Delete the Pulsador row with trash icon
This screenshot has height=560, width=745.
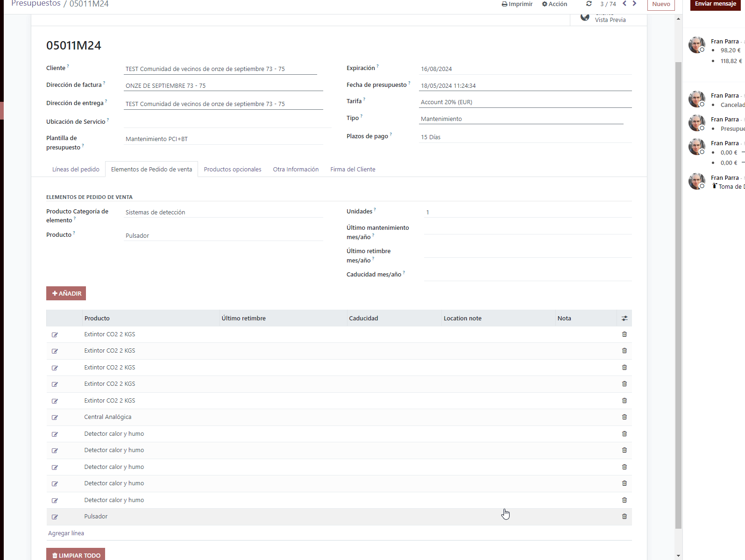point(624,517)
